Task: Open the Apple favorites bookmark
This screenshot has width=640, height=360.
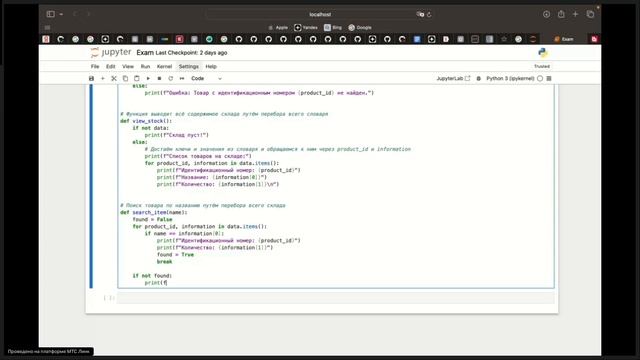Action: tap(278, 28)
